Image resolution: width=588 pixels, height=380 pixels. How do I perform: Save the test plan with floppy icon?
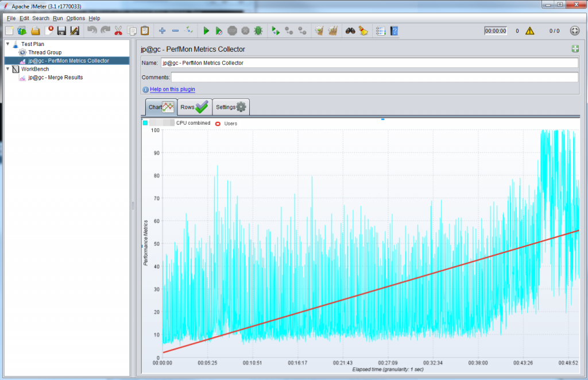click(x=61, y=31)
